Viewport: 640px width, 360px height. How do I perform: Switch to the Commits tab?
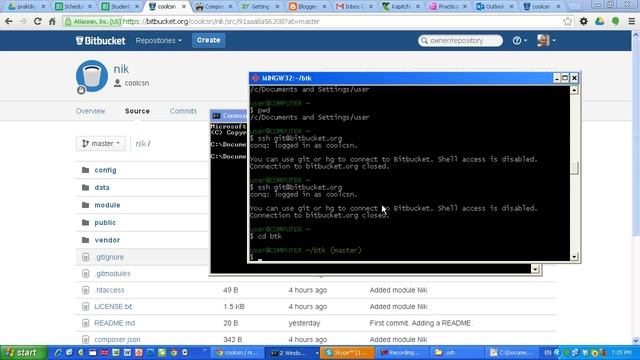tap(183, 111)
